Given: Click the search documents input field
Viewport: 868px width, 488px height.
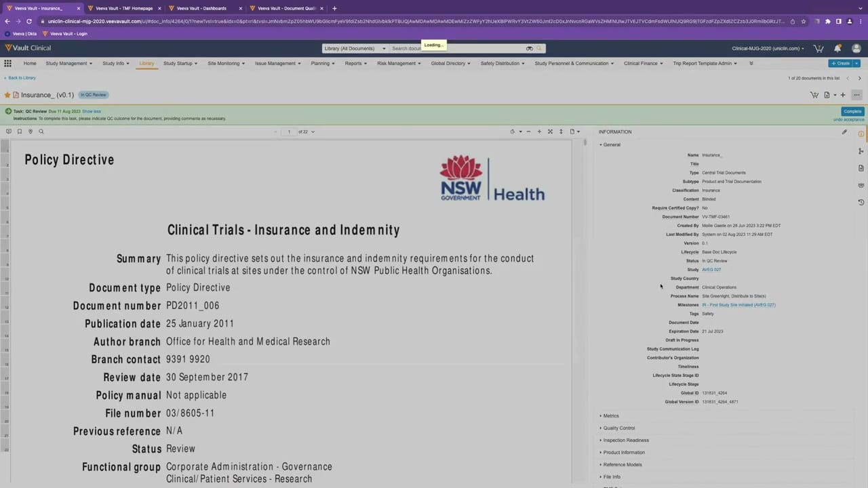Looking at the screenshot, I should [x=458, y=48].
